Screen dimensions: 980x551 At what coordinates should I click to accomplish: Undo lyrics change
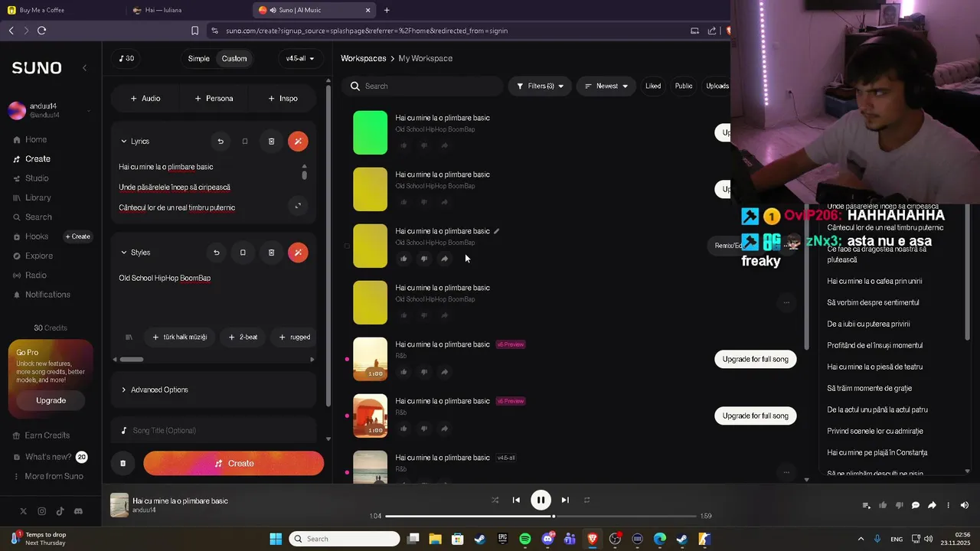220,142
